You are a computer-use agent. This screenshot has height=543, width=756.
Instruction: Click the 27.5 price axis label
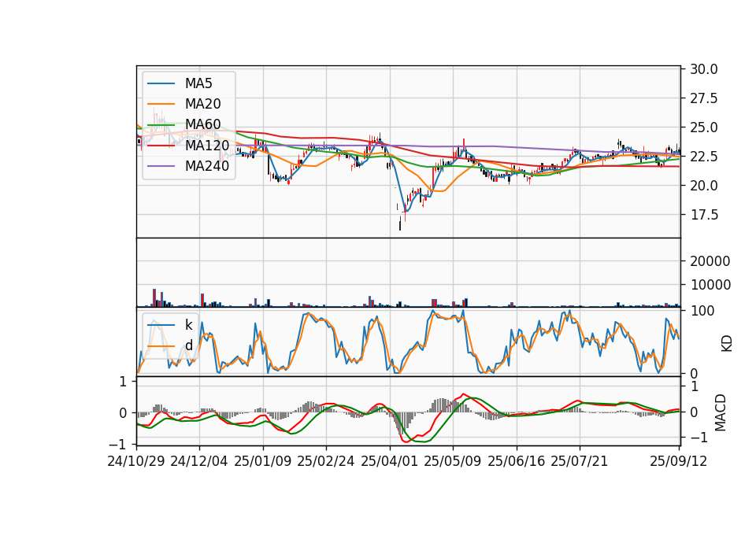click(704, 98)
